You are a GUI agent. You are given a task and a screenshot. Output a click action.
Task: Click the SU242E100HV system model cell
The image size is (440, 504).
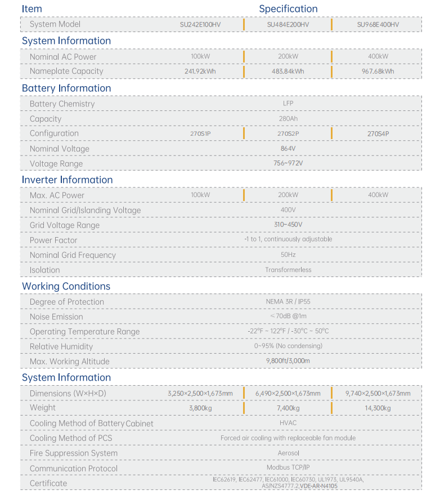(x=200, y=25)
